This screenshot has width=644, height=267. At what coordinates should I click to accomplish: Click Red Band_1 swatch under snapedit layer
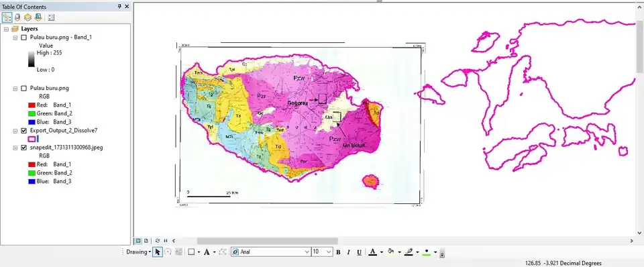[x=32, y=164]
